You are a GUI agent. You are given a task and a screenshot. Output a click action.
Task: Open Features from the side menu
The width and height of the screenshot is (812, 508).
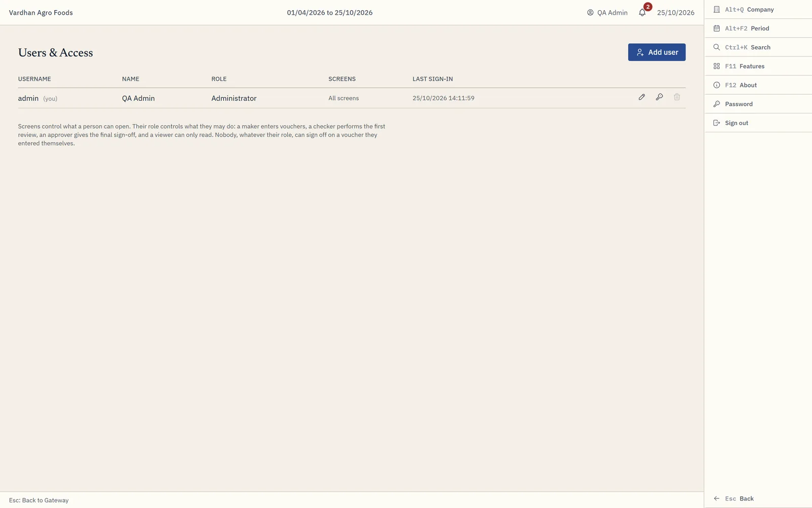coord(758,66)
